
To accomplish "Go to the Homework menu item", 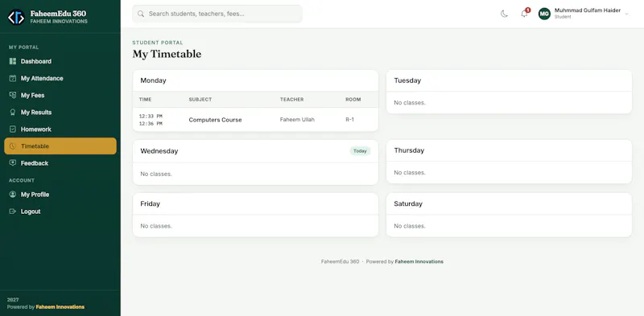I will tap(60, 129).
